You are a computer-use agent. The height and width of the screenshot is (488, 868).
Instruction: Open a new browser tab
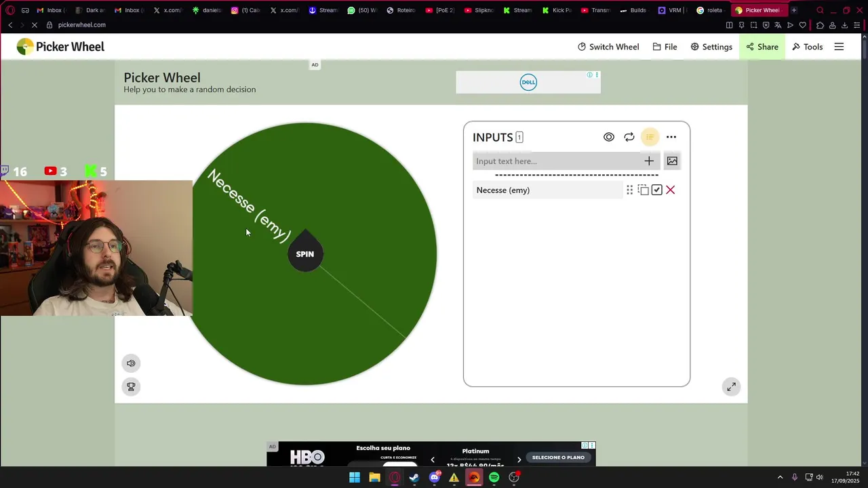[x=794, y=10]
